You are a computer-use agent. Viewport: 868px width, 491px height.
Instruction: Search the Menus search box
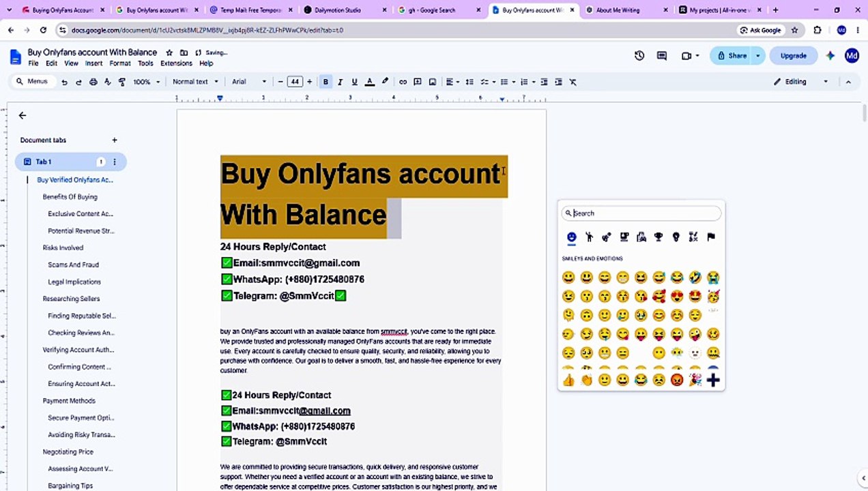(32, 82)
